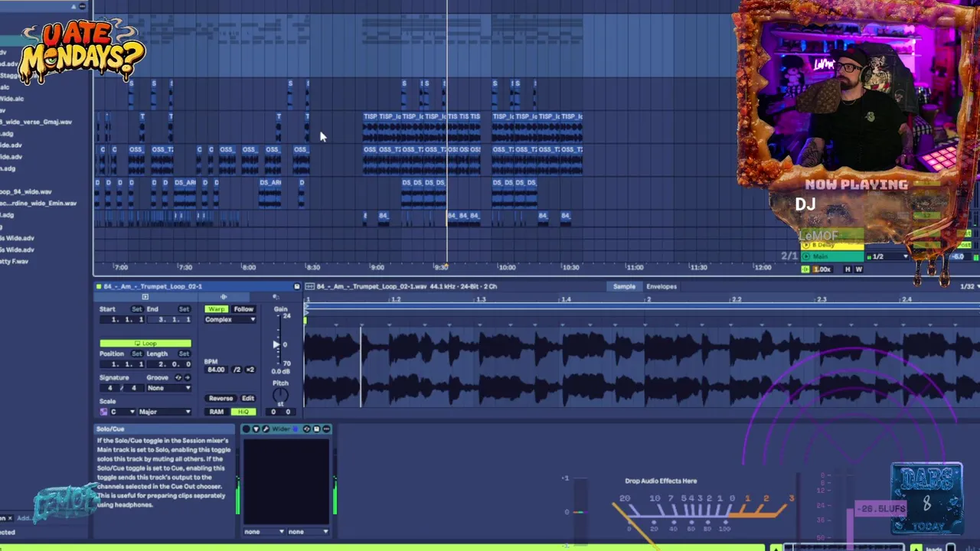
Task: Click the groove hot-swap icon next to Groove
Action: coord(178,377)
